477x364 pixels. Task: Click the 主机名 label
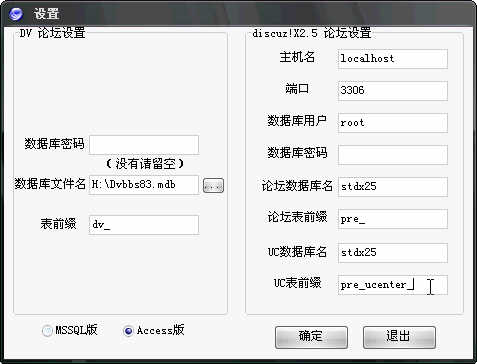click(x=297, y=57)
